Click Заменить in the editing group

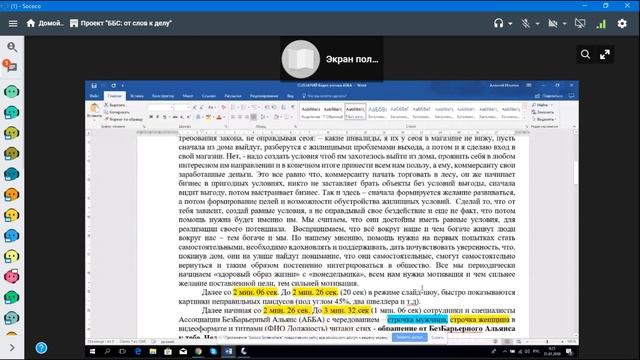tap(543, 112)
